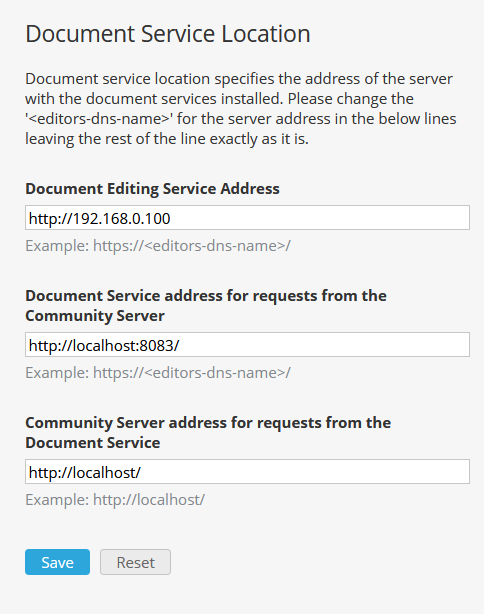Select the field containing http://localhost:8083/
This screenshot has height=614, width=484.
(247, 345)
